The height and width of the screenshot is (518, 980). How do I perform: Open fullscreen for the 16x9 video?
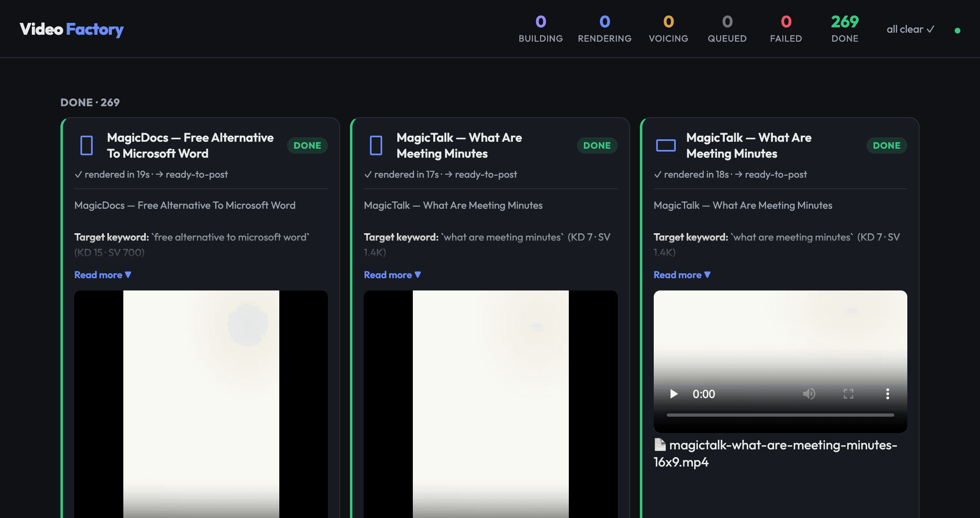849,394
